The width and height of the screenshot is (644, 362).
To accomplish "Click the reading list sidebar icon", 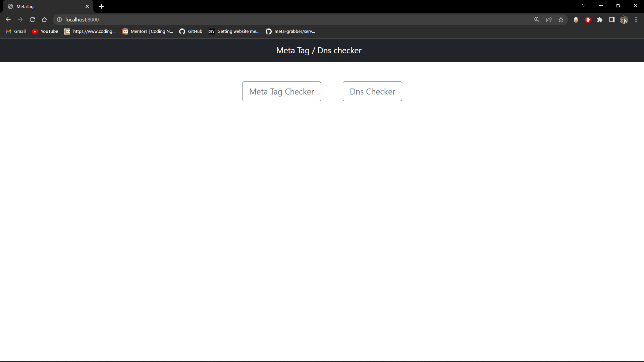I will tap(612, 19).
